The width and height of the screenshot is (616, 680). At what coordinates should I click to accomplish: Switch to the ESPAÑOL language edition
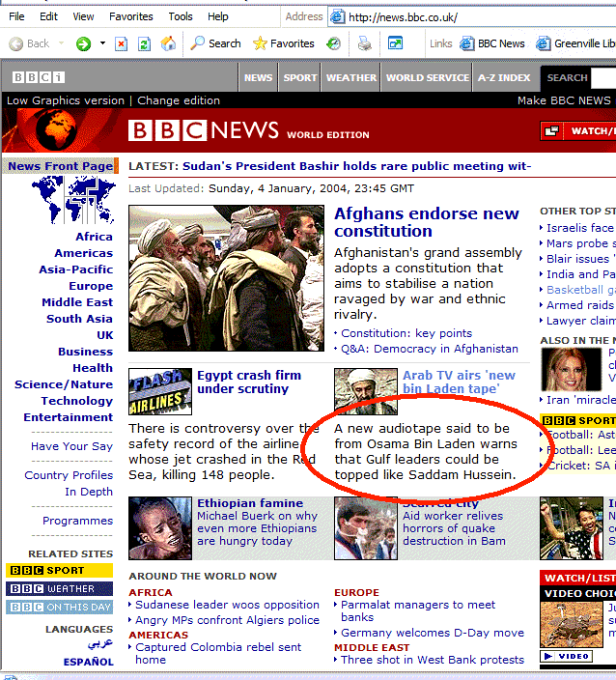point(89,662)
